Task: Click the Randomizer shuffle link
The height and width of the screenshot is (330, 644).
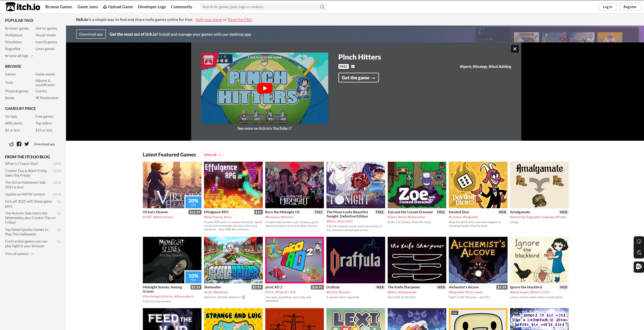Action: point(47,98)
